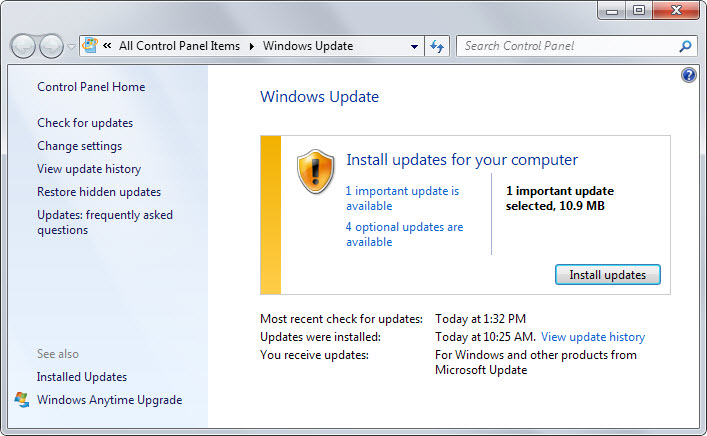The width and height of the screenshot is (707, 436).
Task: Go to Control Panel Home
Action: pos(91,87)
